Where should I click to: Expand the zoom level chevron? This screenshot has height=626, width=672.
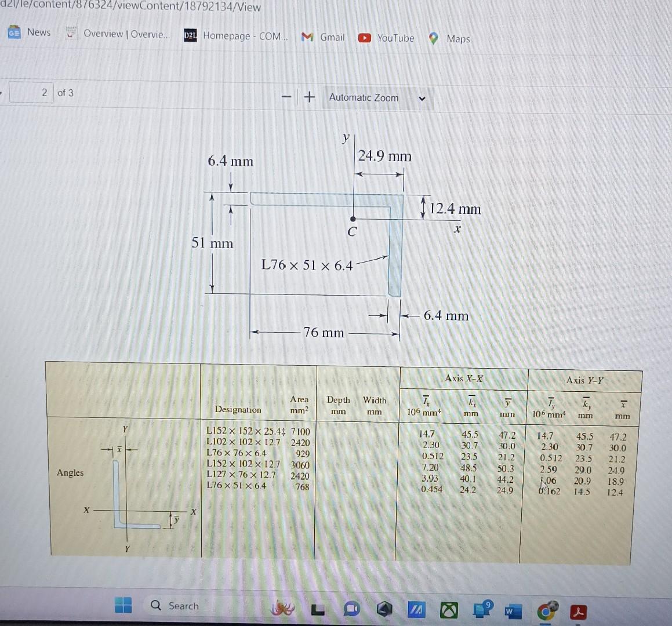click(423, 99)
